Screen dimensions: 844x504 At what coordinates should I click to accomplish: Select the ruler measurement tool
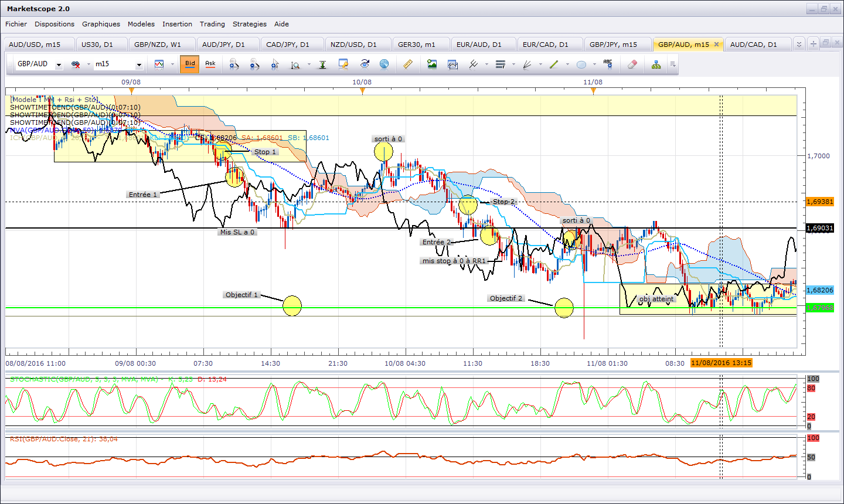(x=409, y=64)
